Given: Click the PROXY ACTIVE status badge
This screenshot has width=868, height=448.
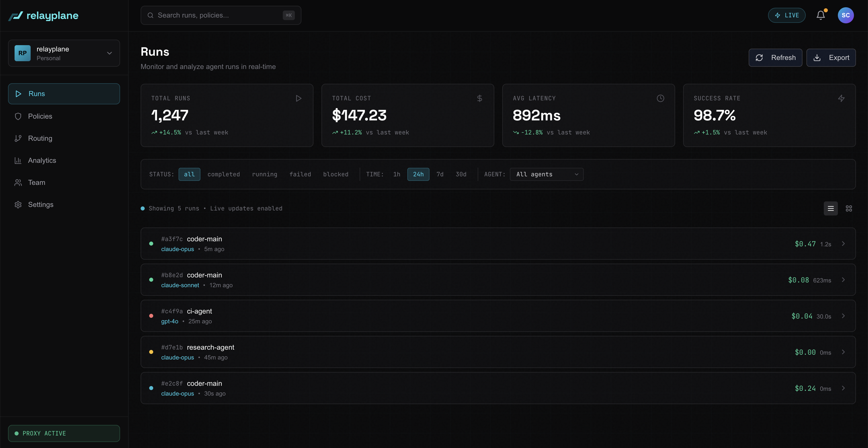Looking at the screenshot, I should (64, 433).
